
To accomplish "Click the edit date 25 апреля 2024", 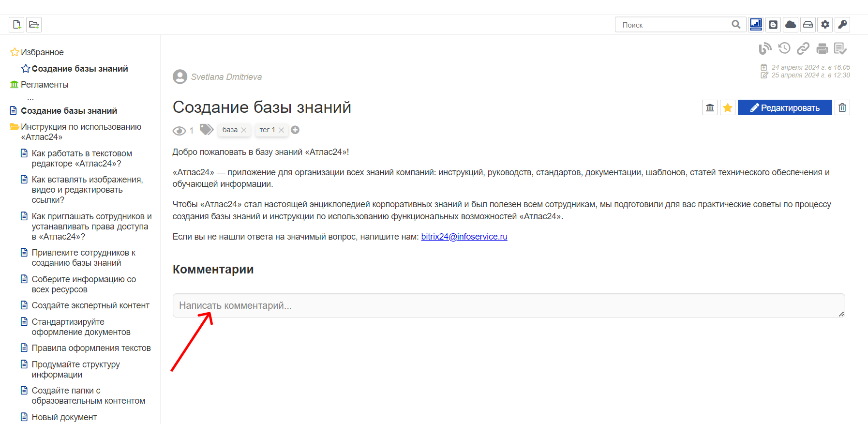I will 810,75.
